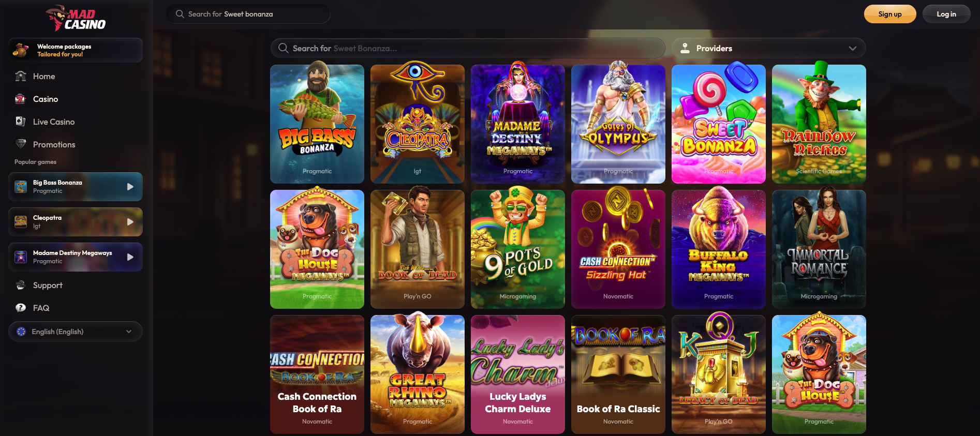Click the magnifier icon in top search
Image resolution: width=980 pixels, height=436 pixels.
pyautogui.click(x=180, y=14)
